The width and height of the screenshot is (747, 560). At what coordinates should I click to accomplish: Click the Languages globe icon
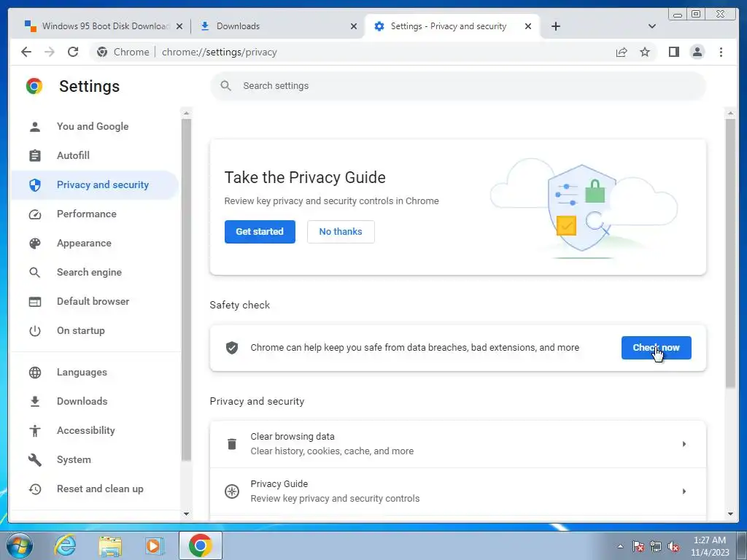pyautogui.click(x=35, y=373)
